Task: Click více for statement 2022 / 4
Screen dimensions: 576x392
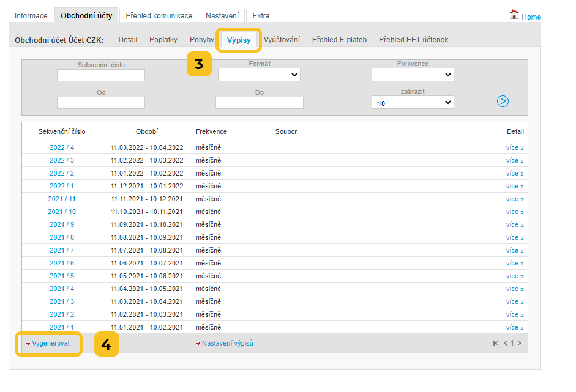Action: (515, 147)
